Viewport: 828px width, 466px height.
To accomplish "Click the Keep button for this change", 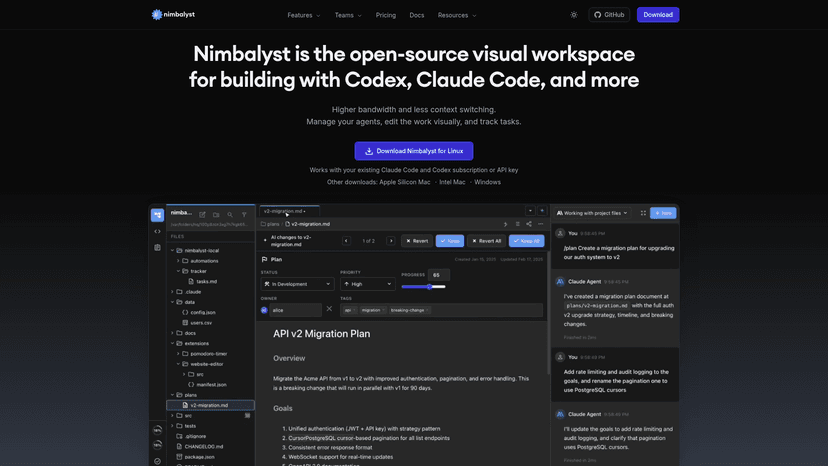I will point(449,241).
